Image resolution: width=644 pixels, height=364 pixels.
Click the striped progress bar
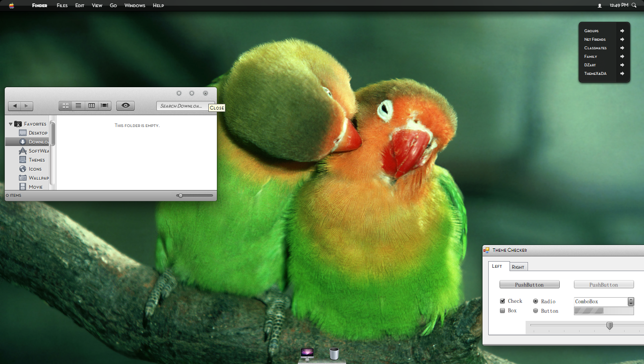(604, 311)
